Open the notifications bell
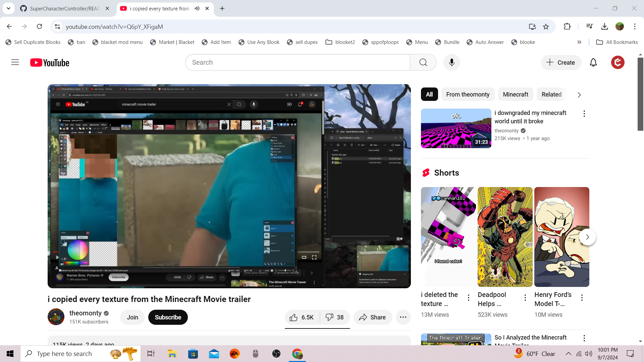644x362 pixels. 593,62
